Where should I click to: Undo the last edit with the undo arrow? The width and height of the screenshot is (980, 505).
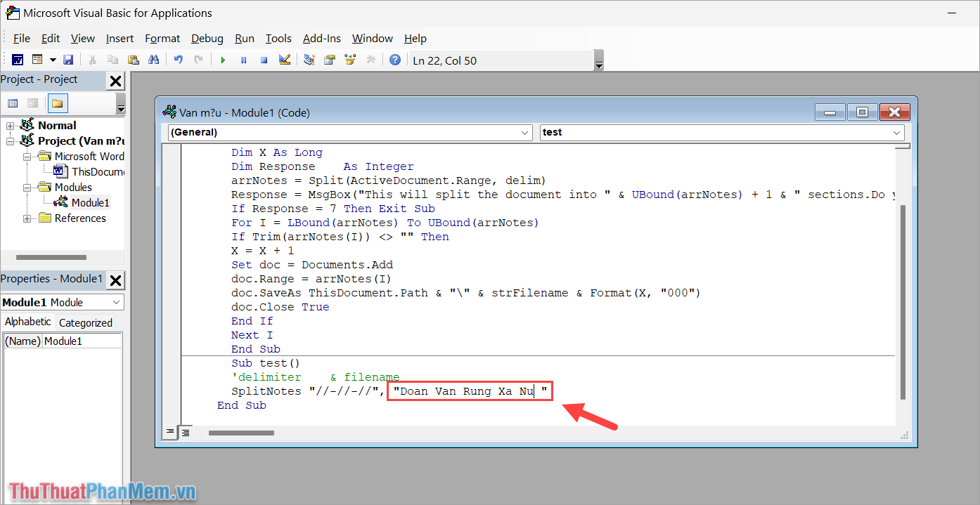179,60
